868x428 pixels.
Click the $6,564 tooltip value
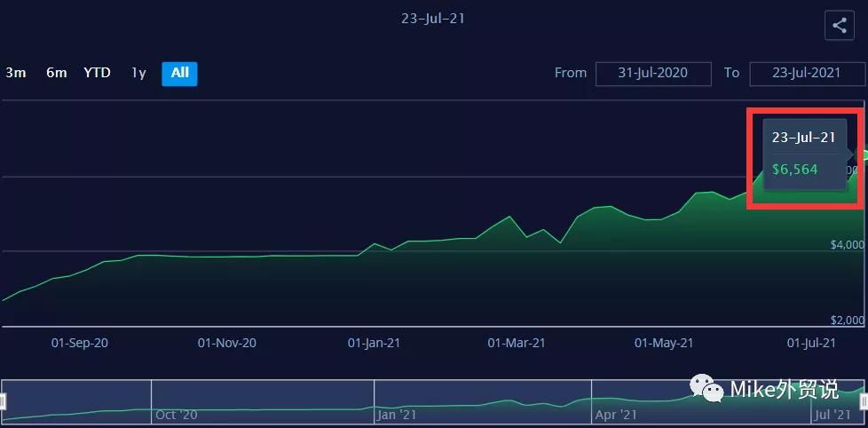point(795,170)
